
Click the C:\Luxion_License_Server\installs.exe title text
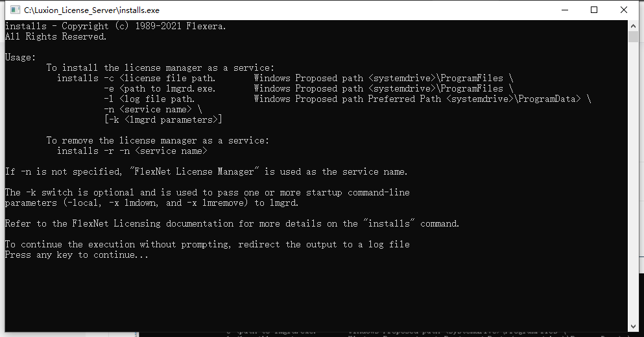(91, 10)
